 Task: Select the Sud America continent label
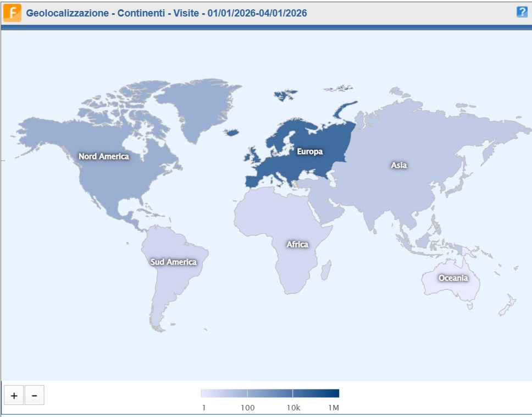point(173,262)
